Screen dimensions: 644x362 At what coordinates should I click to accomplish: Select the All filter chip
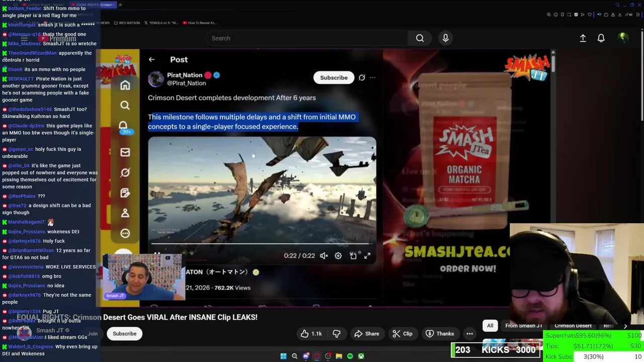click(x=490, y=326)
